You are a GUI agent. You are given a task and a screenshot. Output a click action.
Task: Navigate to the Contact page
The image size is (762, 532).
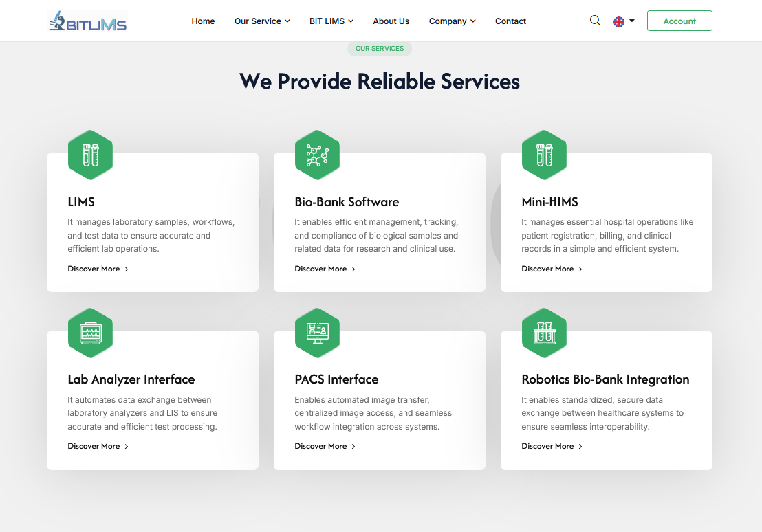510,21
